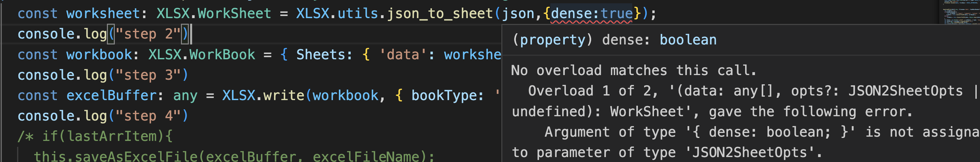Click the 'excelBuffer' variable name
The width and height of the screenshot is (980, 162).
[x=111, y=95]
